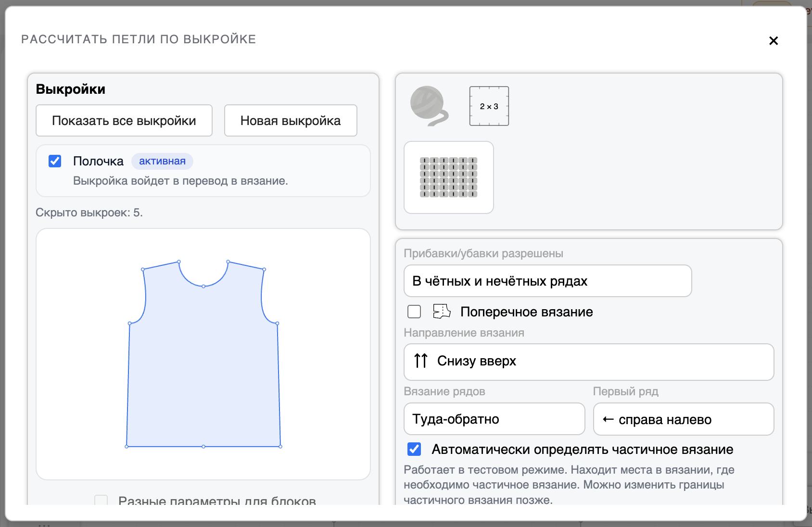The width and height of the screenshot is (812, 527).
Task: Click the 'Выкройки' section heading
Action: point(71,89)
